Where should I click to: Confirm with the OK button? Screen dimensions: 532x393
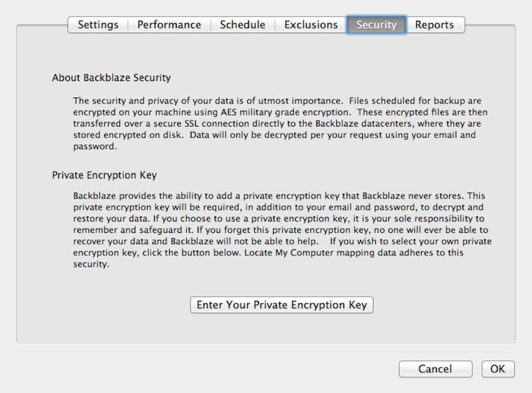coord(498,369)
